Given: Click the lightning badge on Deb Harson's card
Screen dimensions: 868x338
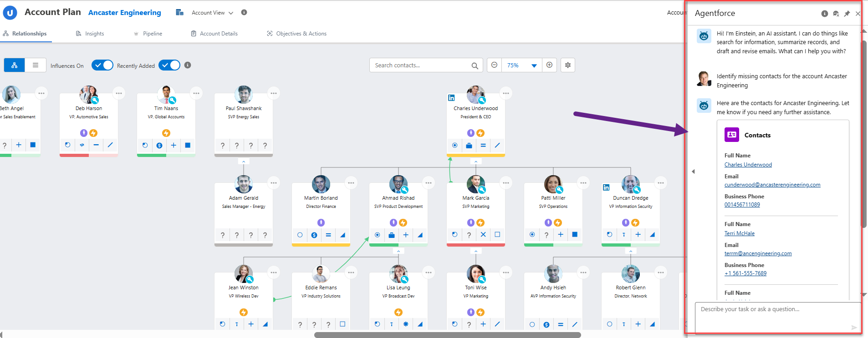Looking at the screenshot, I should click(x=93, y=133).
